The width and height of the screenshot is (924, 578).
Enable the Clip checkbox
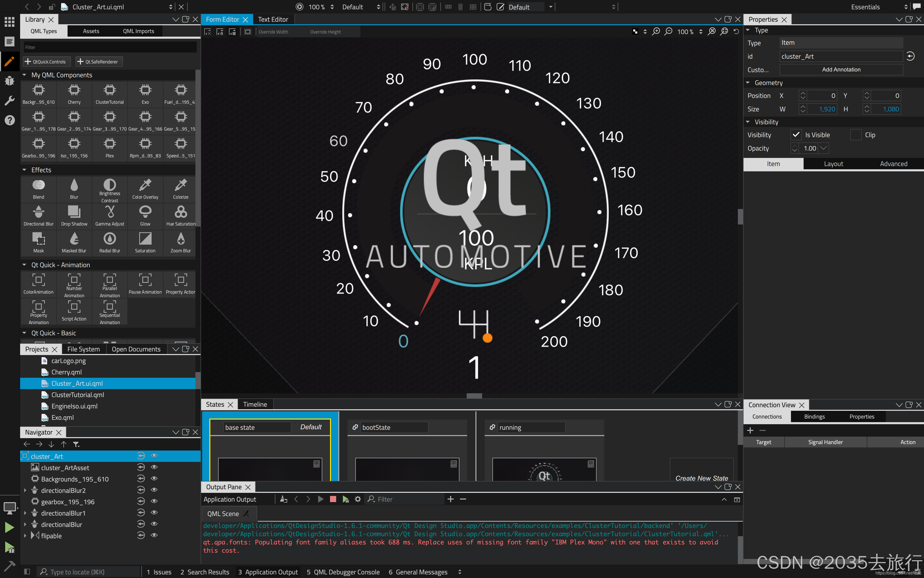tap(856, 135)
